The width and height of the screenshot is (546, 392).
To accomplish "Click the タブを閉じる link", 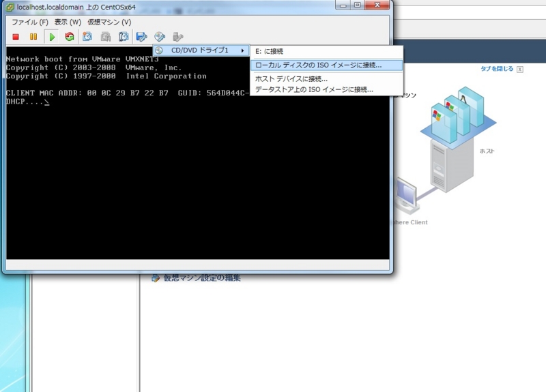I will click(497, 69).
